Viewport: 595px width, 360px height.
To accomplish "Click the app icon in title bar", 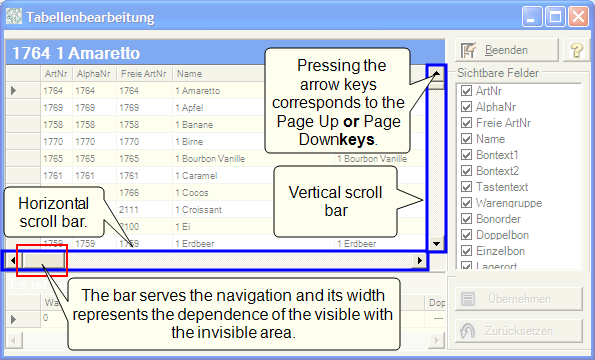I will tap(14, 17).
